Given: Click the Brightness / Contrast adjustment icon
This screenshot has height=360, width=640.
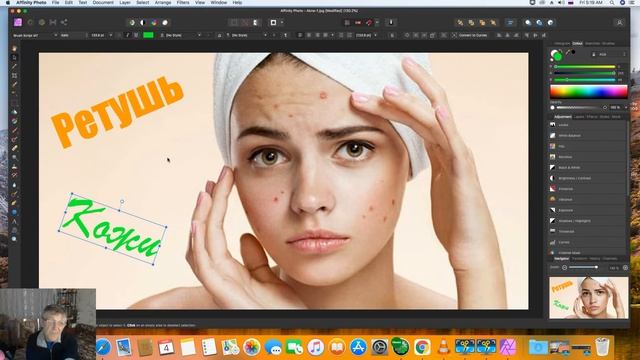Looking at the screenshot, I should [553, 178].
